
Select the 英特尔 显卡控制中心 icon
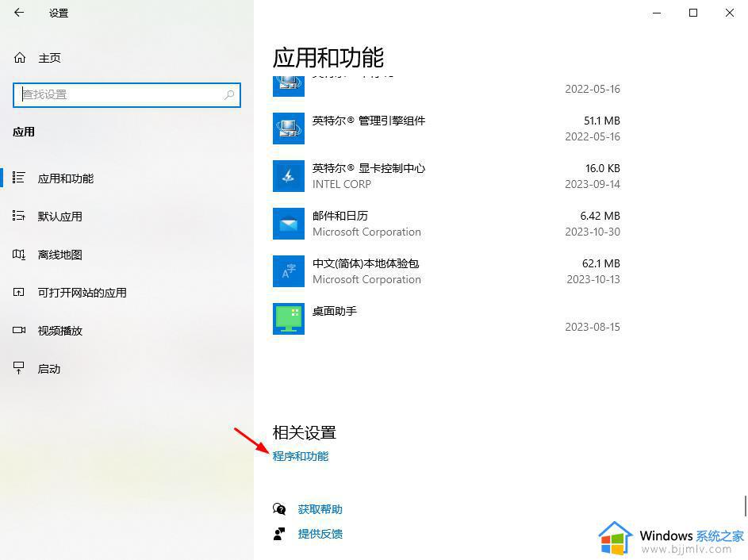coord(289,176)
